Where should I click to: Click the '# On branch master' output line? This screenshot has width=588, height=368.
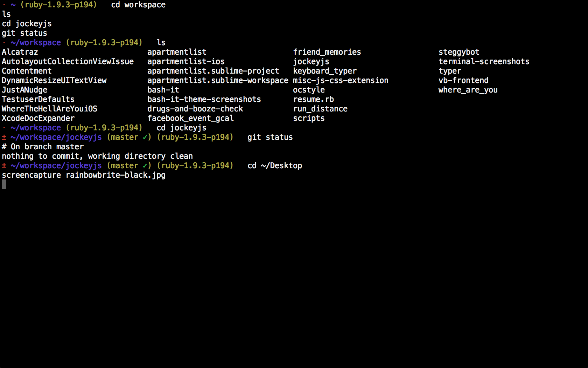click(43, 147)
